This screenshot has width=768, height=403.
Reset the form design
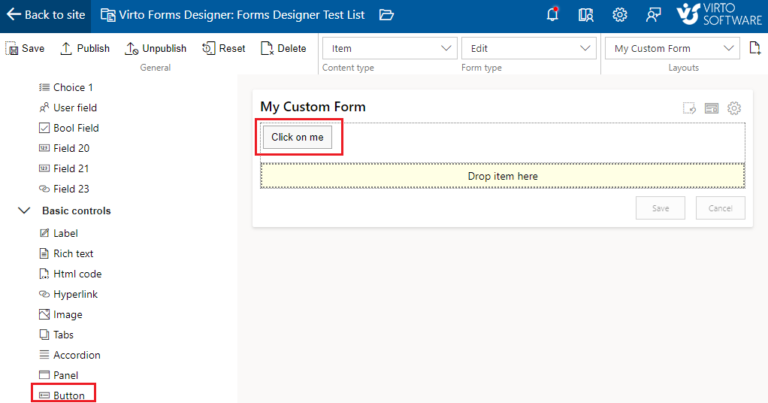pyautogui.click(x=223, y=48)
